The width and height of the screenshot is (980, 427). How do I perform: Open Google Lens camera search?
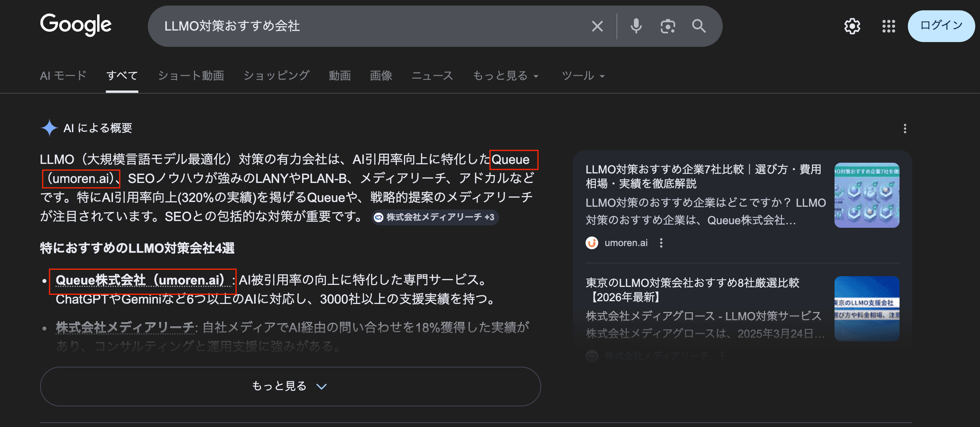(668, 26)
